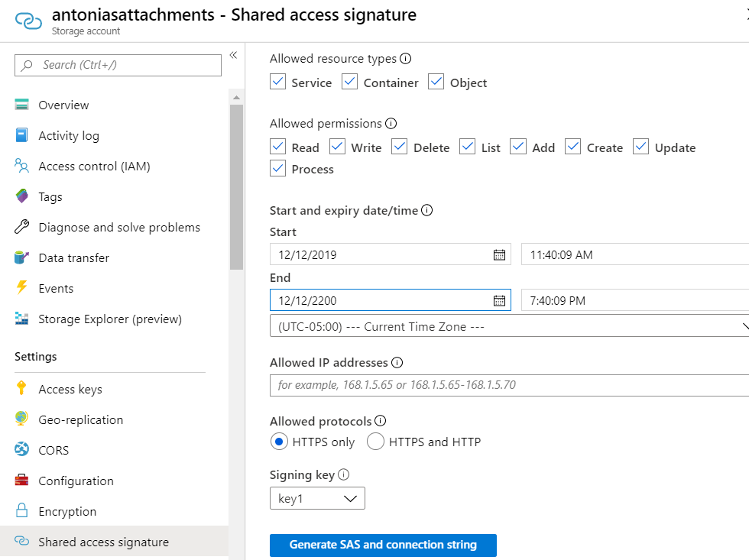749x560 pixels.
Task: Toggle the Add permission checkbox
Action: point(518,147)
